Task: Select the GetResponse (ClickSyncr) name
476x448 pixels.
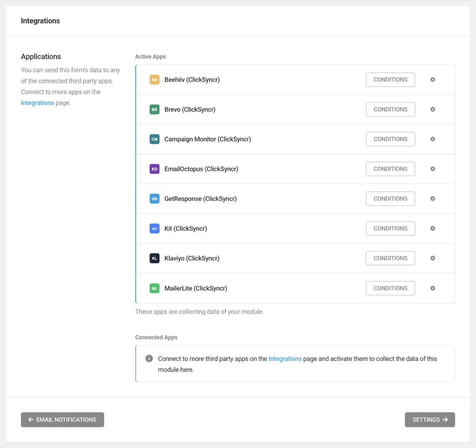Action: point(201,199)
